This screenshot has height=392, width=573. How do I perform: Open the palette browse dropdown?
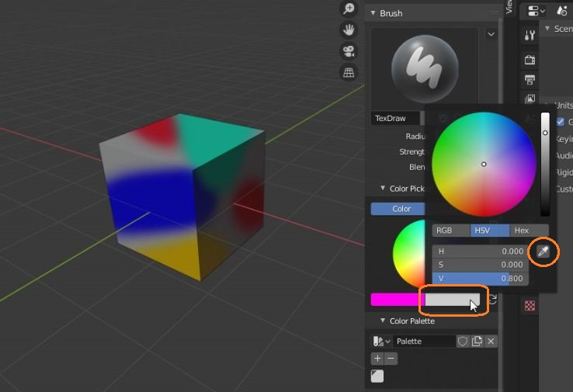tap(381, 342)
